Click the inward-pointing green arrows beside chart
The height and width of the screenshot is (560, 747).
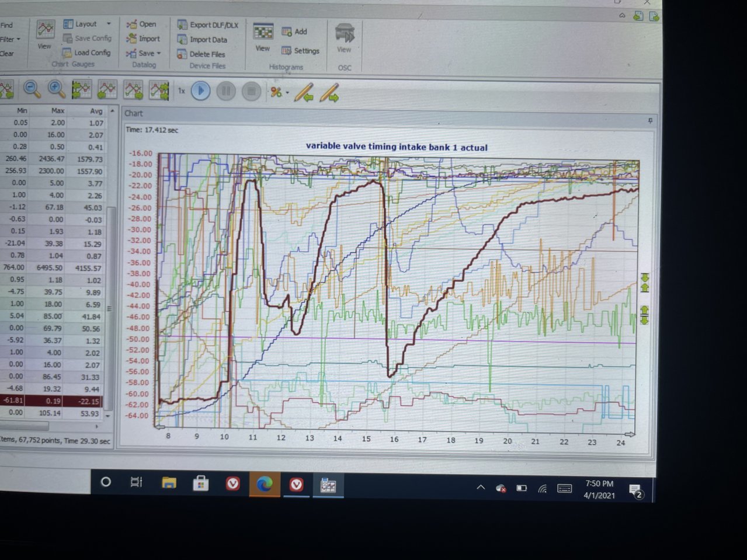(645, 282)
